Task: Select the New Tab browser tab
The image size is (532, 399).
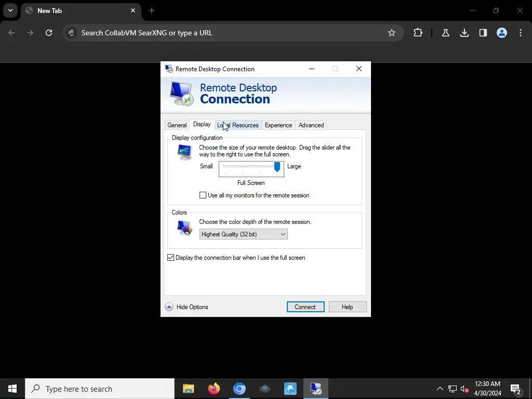Action: pos(82,11)
